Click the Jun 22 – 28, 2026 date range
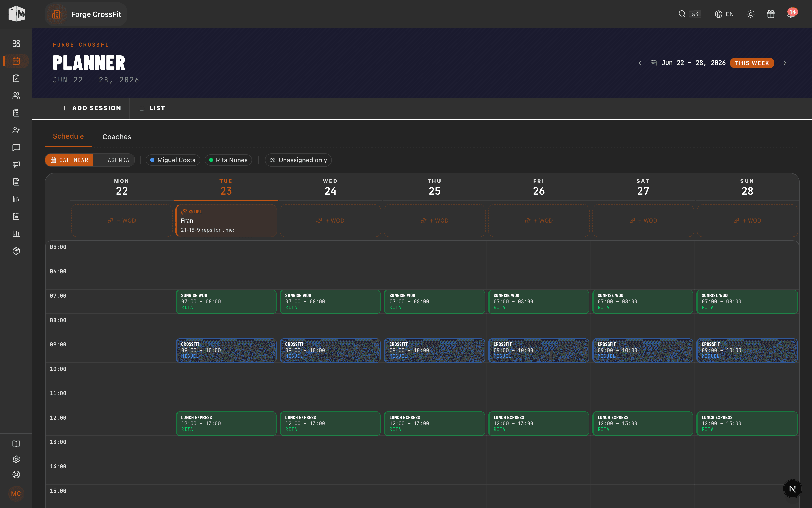Screen dimensions: 812x508 pyautogui.click(x=693, y=63)
